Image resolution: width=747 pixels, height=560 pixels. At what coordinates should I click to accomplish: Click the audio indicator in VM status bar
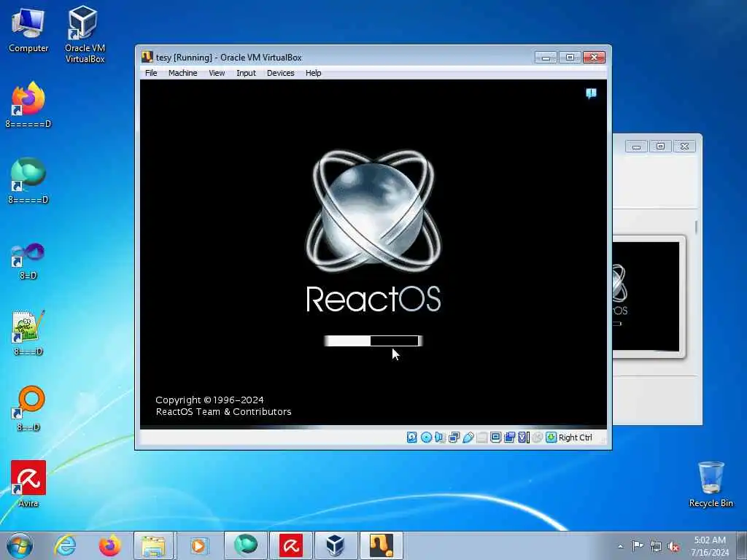(x=440, y=437)
